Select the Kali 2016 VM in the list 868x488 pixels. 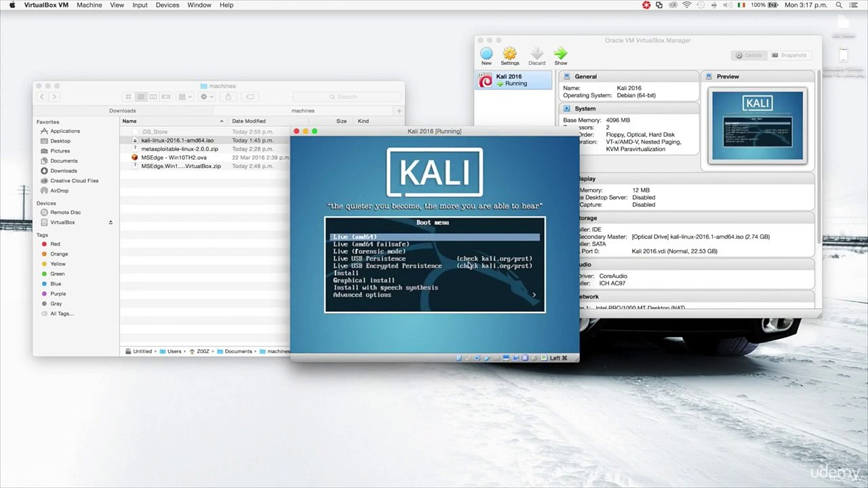pos(514,80)
